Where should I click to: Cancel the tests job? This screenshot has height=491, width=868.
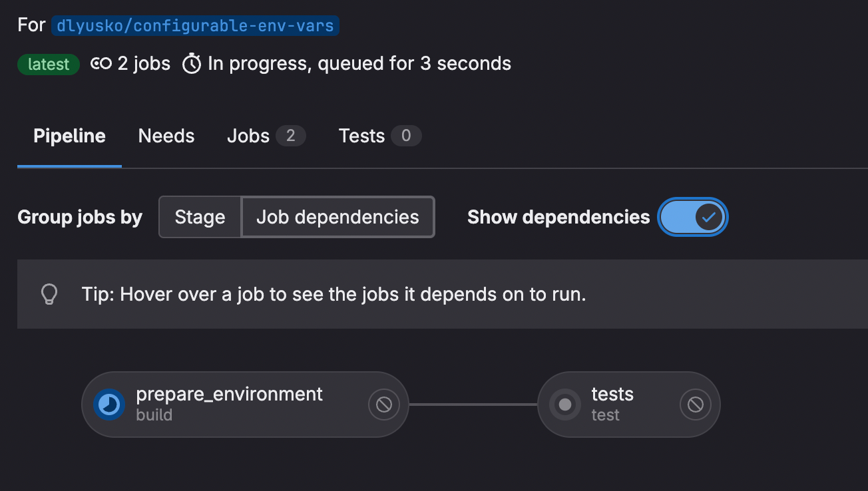pos(696,405)
